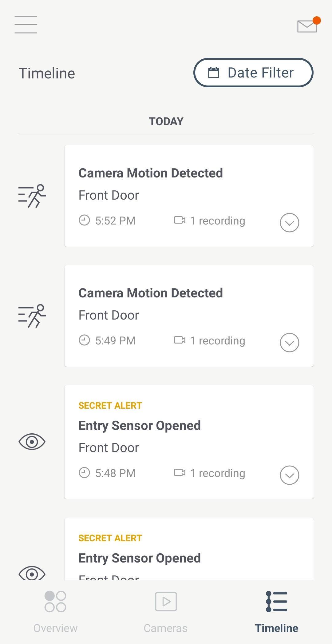Click the camera icon on 5:48 PM event
This screenshot has width=332, height=644.
click(180, 472)
